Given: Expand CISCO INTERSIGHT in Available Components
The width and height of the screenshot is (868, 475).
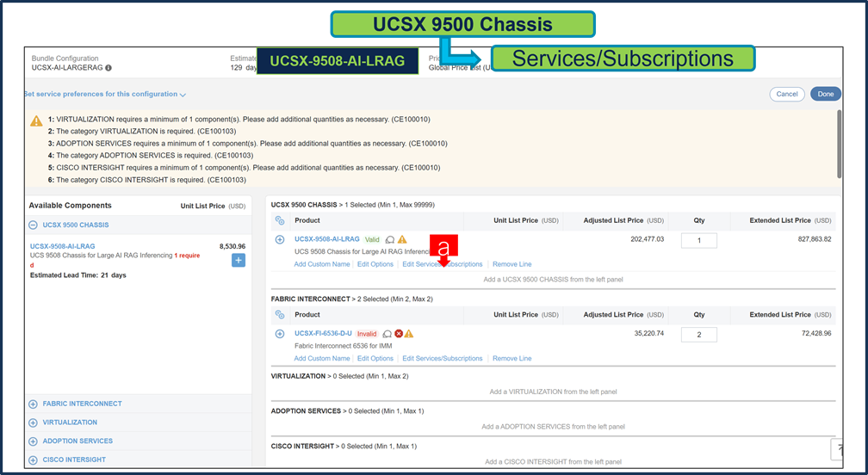Looking at the screenshot, I should 34,460.
